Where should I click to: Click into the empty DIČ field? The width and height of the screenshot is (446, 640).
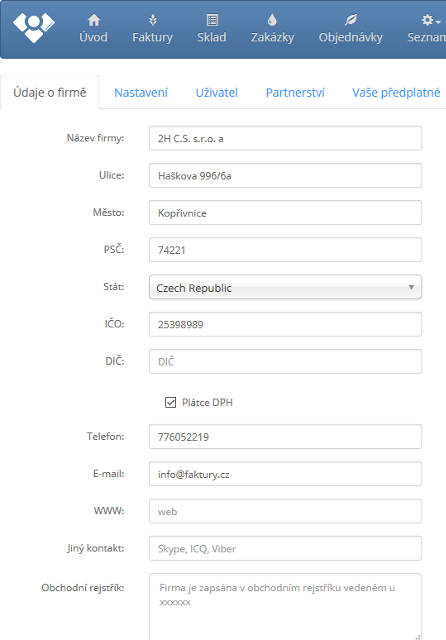[x=285, y=362]
